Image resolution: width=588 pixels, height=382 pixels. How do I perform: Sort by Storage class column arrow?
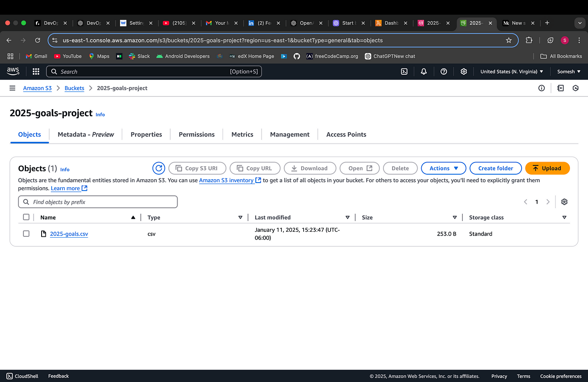(x=564, y=217)
